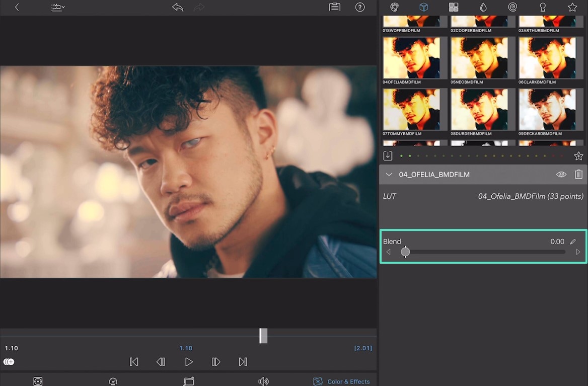Toggle the before/after compare switch
Viewport: 588px width, 386px height.
point(9,362)
